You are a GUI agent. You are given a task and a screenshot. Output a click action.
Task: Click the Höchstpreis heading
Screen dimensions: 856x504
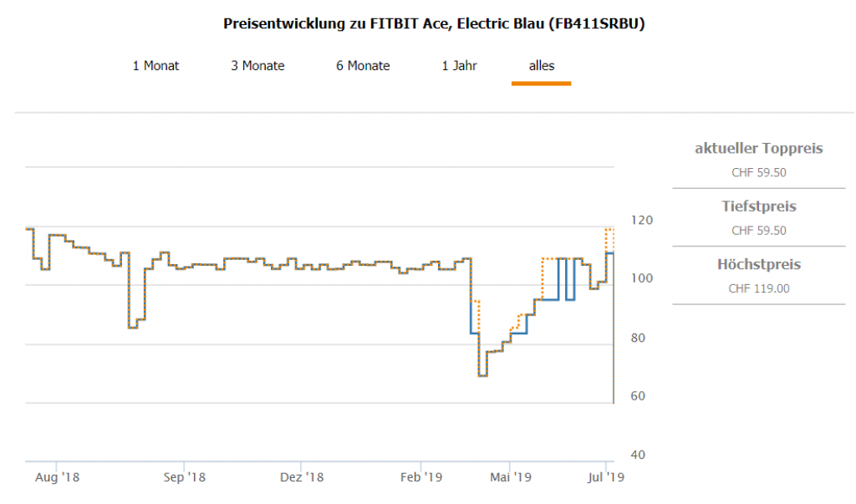pyautogui.click(x=759, y=265)
